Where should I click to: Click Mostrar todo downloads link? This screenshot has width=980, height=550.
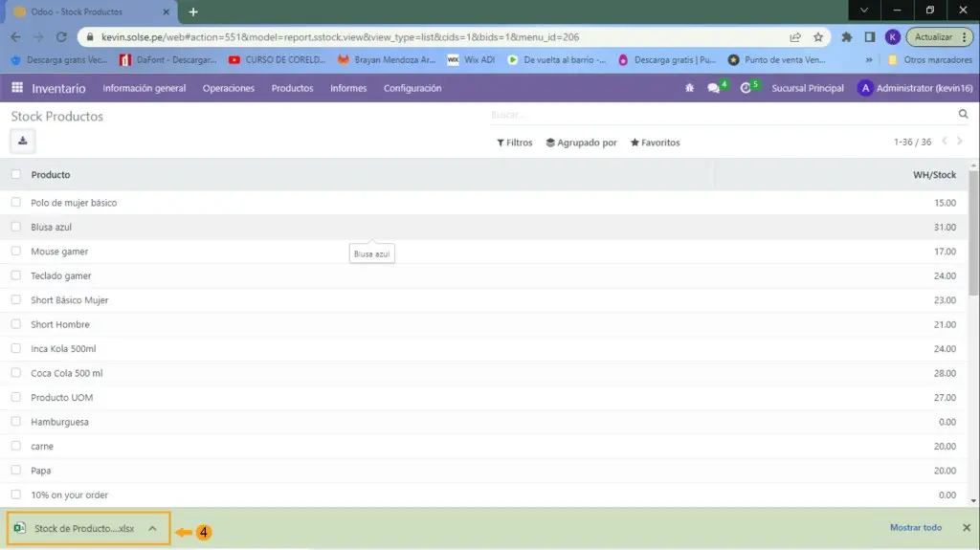pos(915,528)
